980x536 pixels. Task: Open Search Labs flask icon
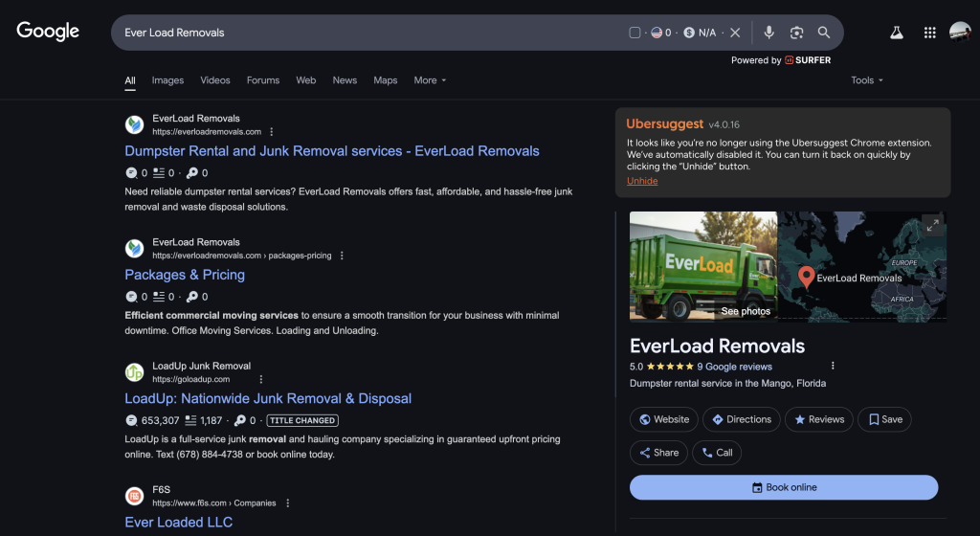coord(896,33)
